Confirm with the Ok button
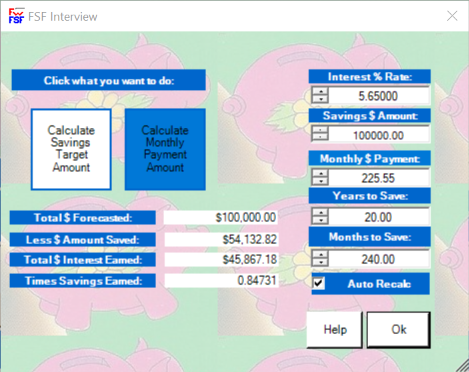 (x=399, y=330)
